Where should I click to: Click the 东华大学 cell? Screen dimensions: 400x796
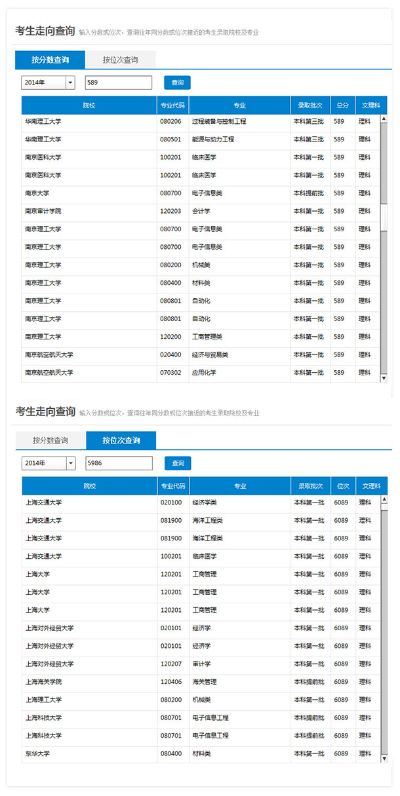[38, 754]
